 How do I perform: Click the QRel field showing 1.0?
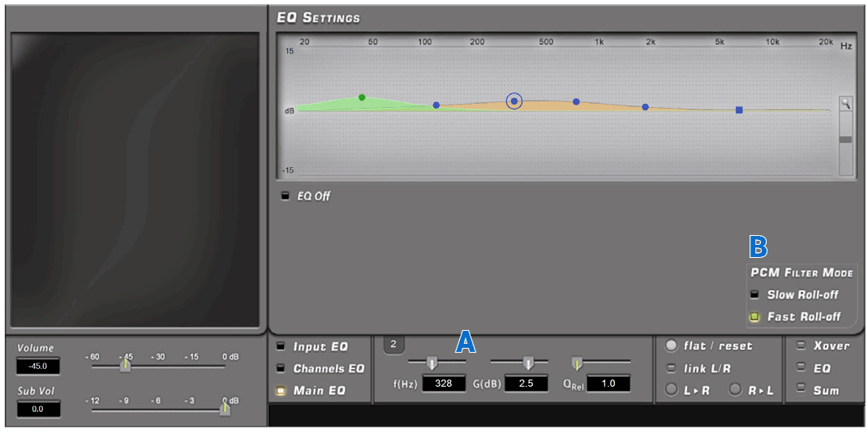click(x=608, y=384)
